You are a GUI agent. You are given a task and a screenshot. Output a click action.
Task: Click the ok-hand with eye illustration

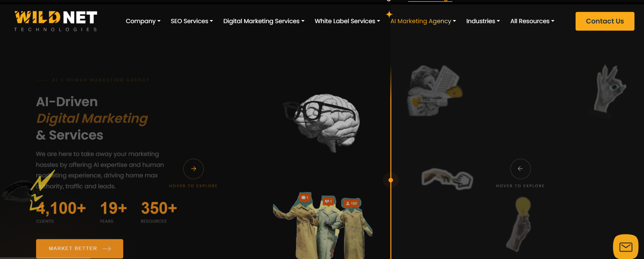click(x=609, y=88)
